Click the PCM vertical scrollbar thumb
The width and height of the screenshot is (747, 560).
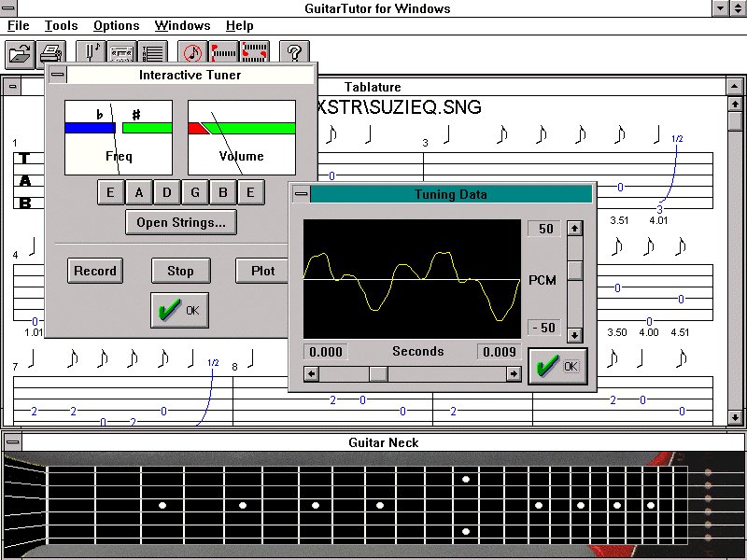[x=575, y=271]
